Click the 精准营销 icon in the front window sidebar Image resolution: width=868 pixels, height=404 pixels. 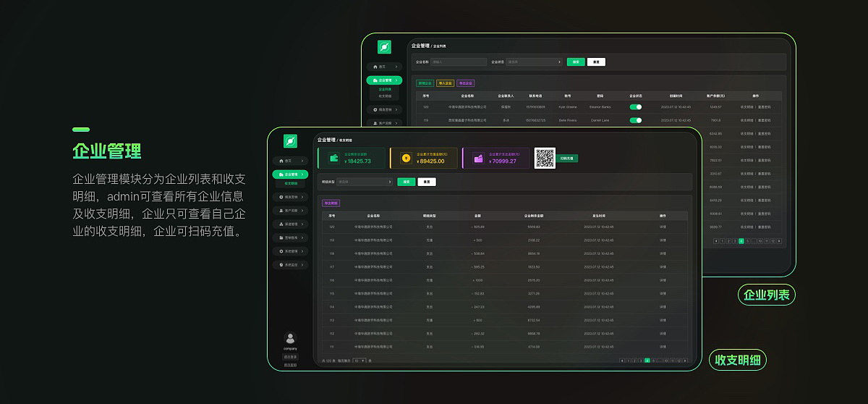click(x=281, y=197)
